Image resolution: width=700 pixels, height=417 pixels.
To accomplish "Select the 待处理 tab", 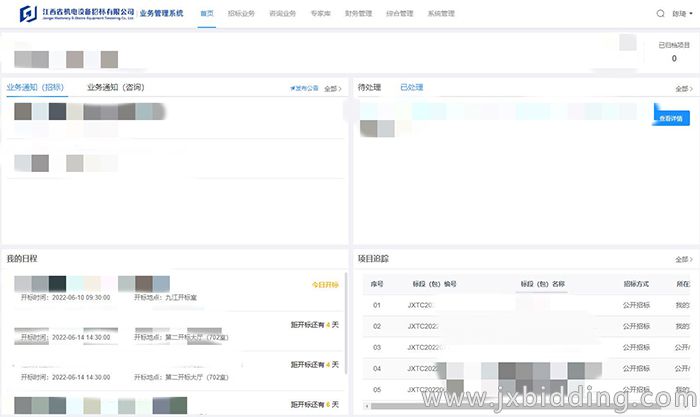I will (370, 88).
